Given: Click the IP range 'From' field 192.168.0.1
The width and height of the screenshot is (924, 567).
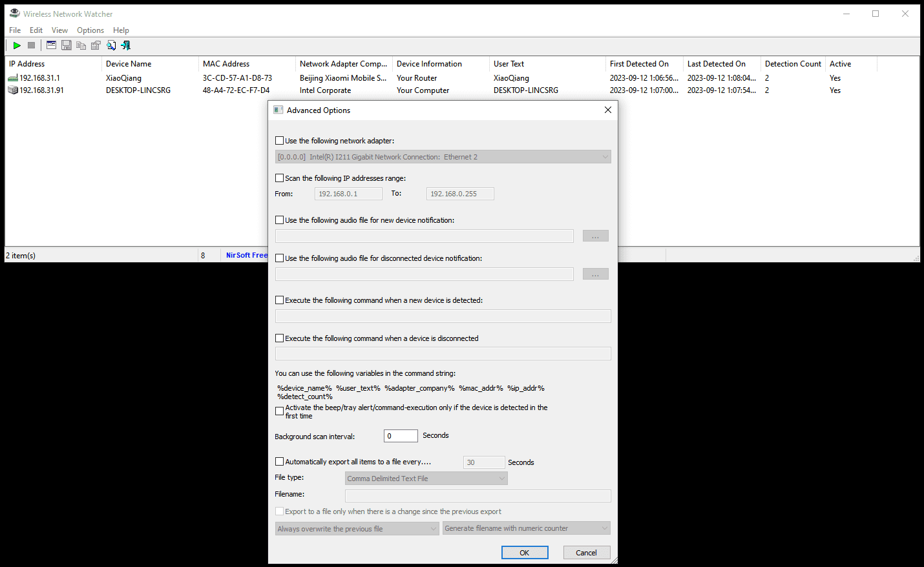Looking at the screenshot, I should tap(348, 194).
